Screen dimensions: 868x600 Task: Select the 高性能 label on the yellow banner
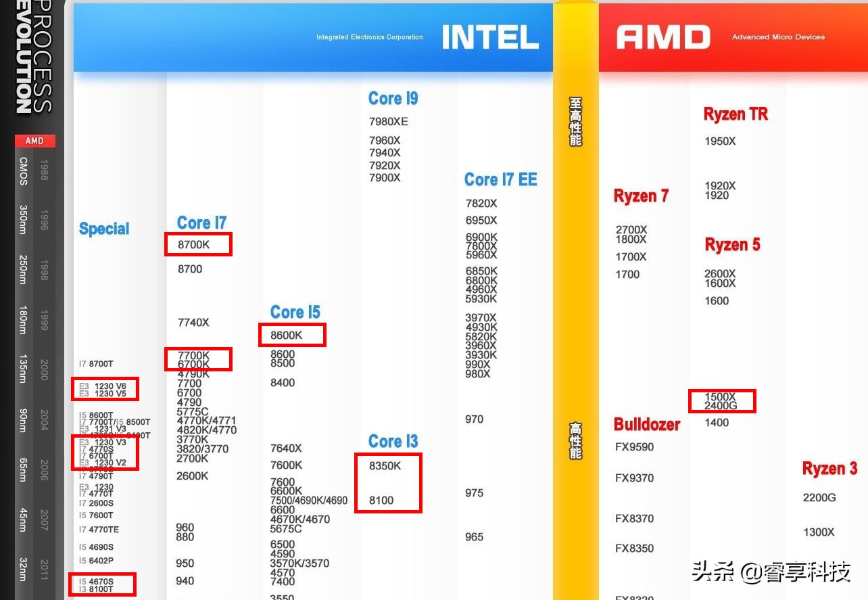pos(574,440)
